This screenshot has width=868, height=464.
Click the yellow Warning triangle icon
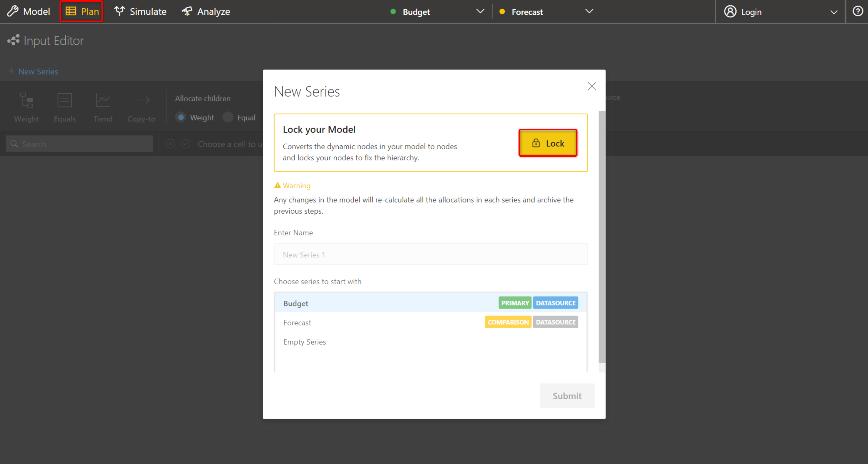277,185
